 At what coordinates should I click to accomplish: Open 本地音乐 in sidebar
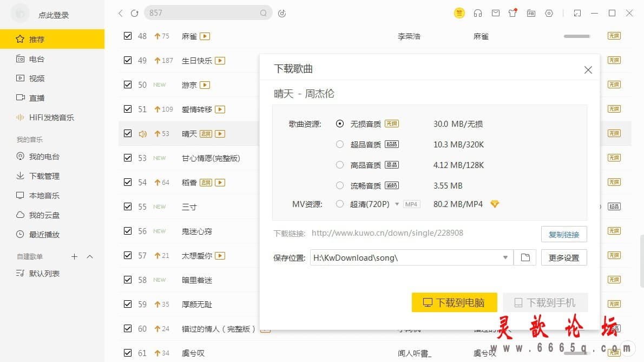click(x=52, y=196)
